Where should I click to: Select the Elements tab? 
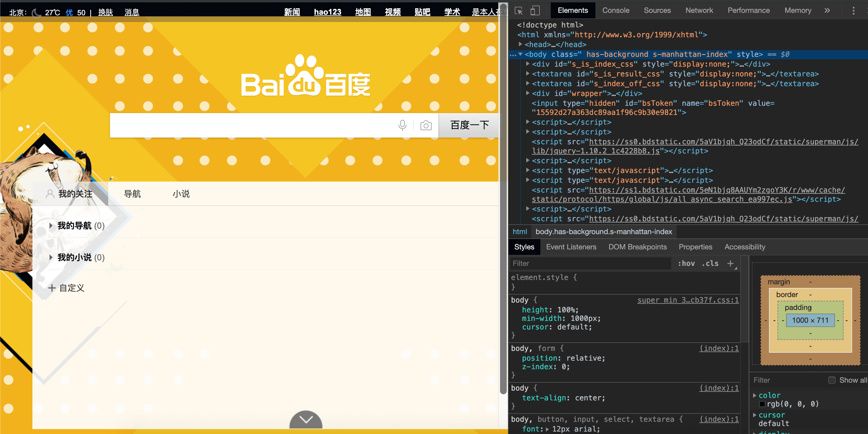(x=572, y=10)
